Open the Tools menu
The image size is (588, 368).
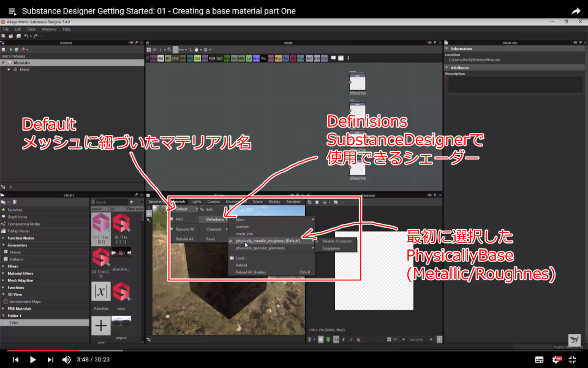31,29
